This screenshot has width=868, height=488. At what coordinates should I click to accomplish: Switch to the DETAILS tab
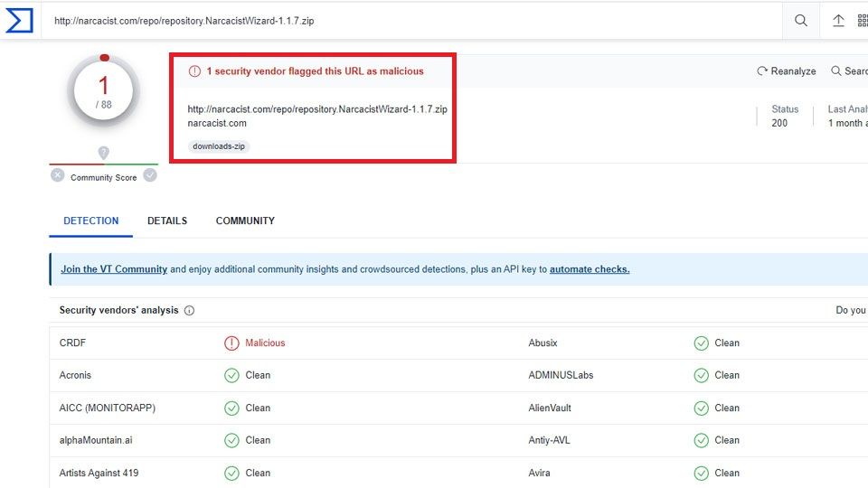[x=167, y=221]
